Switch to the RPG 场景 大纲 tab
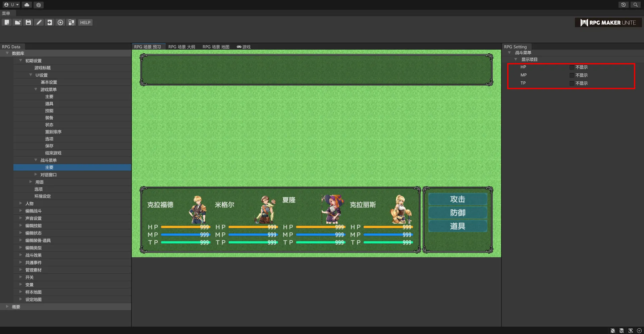Viewport: 644px width, 334px height. tap(181, 47)
